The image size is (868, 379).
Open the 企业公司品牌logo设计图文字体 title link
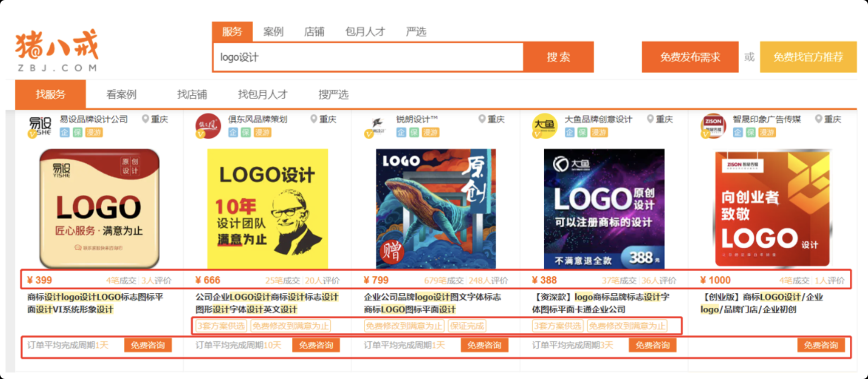pyautogui.click(x=432, y=303)
